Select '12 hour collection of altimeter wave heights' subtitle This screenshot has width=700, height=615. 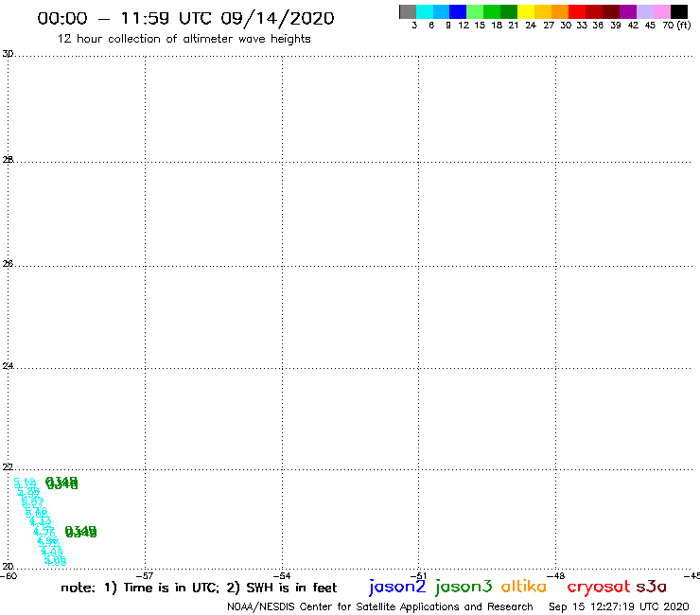[x=184, y=39]
